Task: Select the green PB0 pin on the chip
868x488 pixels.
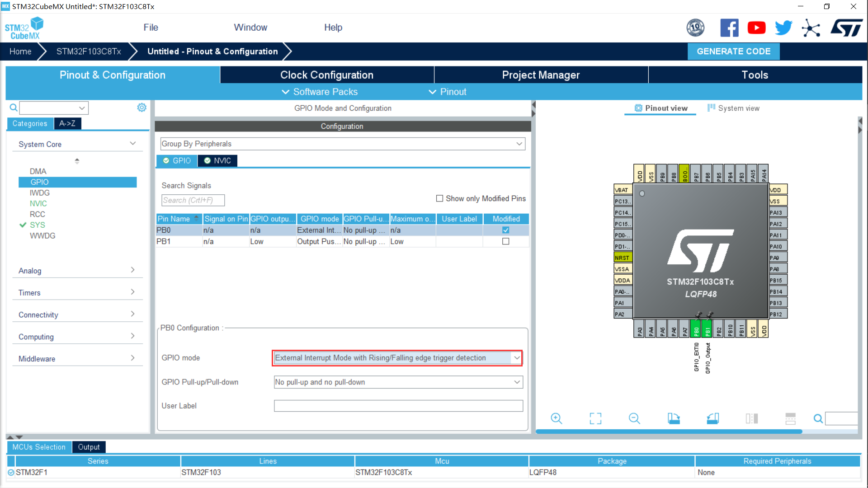Action: coord(696,328)
